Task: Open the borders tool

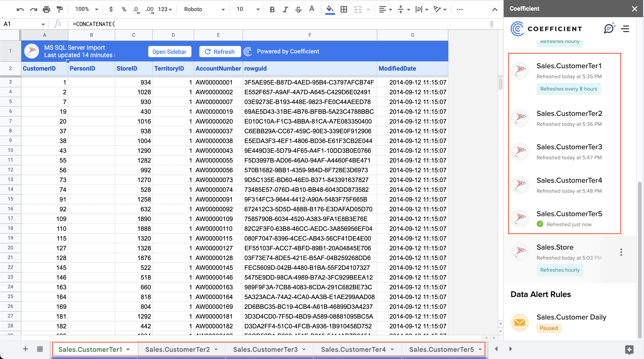Action: (x=344, y=9)
